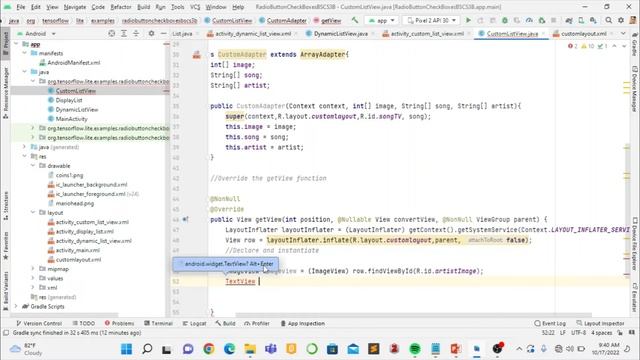Image resolution: width=640 pixels, height=360 pixels.
Task: Click the import android.widget.TextView hint popup
Action: (x=226, y=264)
